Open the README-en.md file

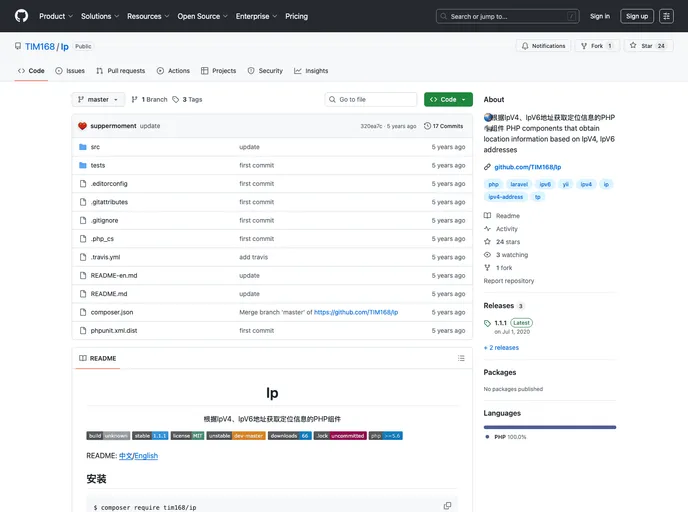coord(114,276)
